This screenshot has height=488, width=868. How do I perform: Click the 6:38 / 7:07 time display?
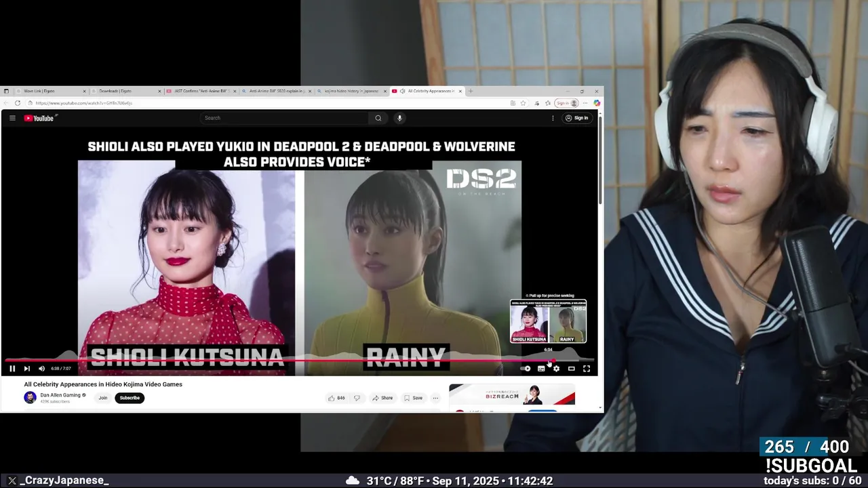(x=61, y=369)
